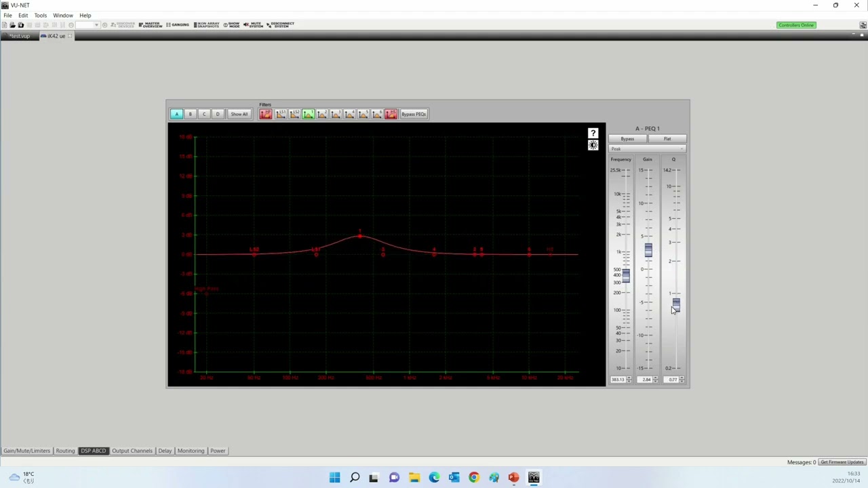Click the Gain value field 2.84
868x488 pixels.
646,380
